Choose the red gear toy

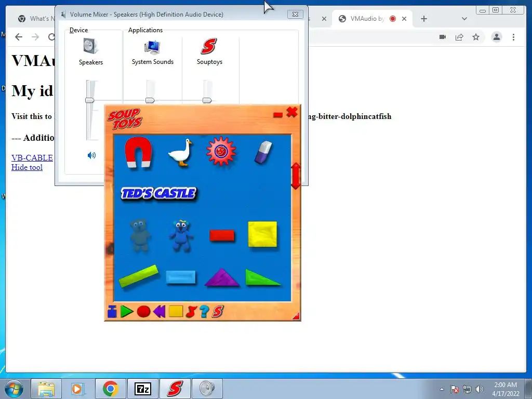point(221,151)
